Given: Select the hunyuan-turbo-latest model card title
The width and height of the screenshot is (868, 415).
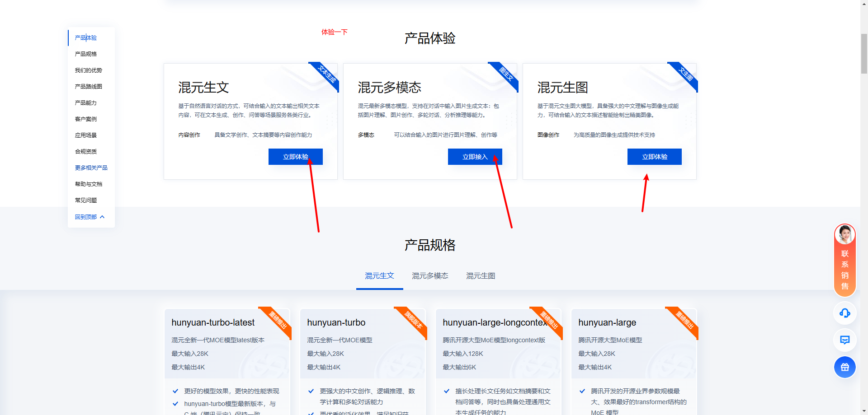Looking at the screenshot, I should (213, 322).
